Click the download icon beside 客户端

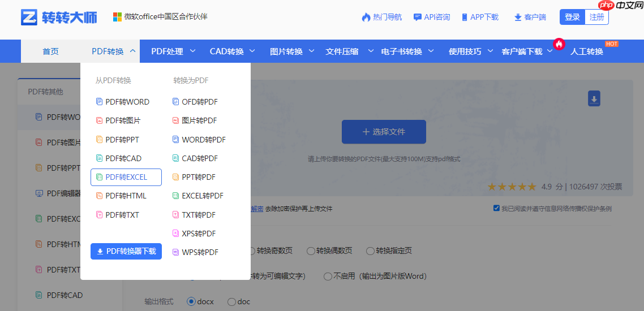(x=517, y=17)
